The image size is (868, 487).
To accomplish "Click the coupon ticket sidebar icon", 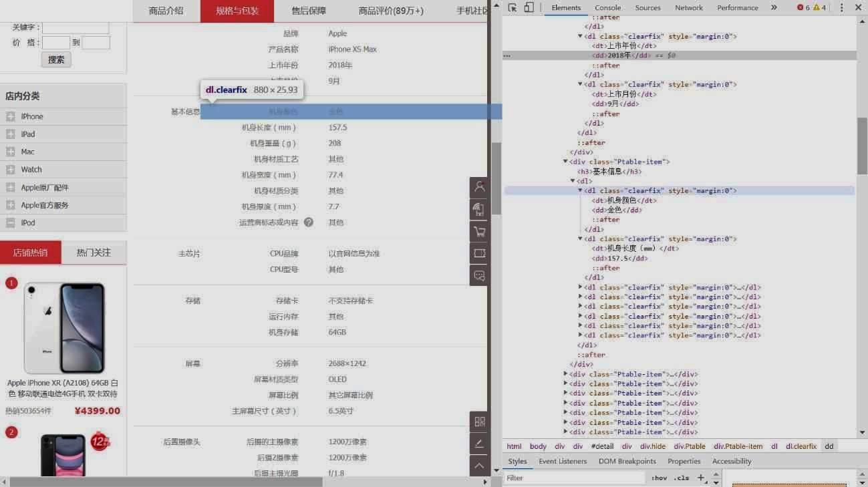I will (x=479, y=253).
